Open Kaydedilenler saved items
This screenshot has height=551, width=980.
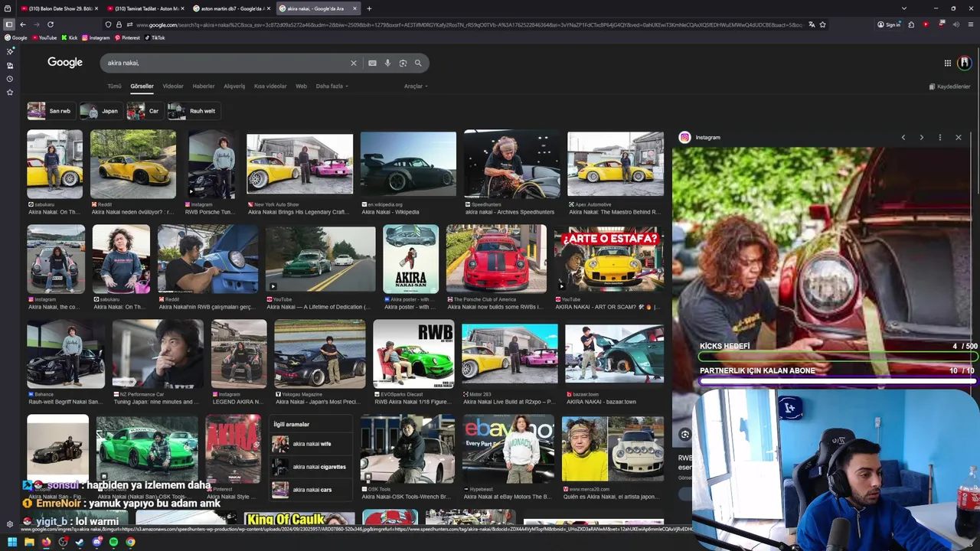(949, 86)
